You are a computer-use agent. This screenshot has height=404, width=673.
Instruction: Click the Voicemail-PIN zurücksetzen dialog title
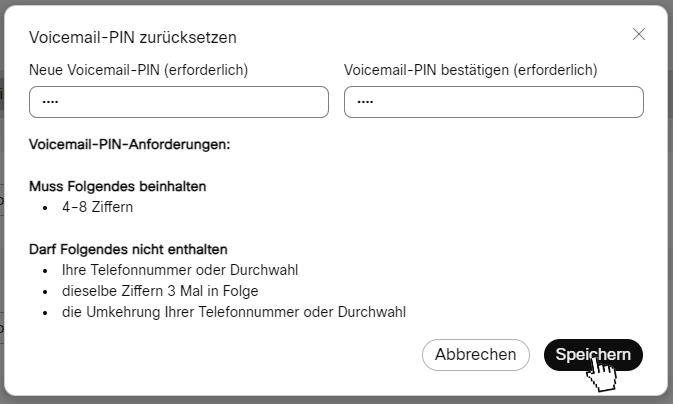point(133,37)
